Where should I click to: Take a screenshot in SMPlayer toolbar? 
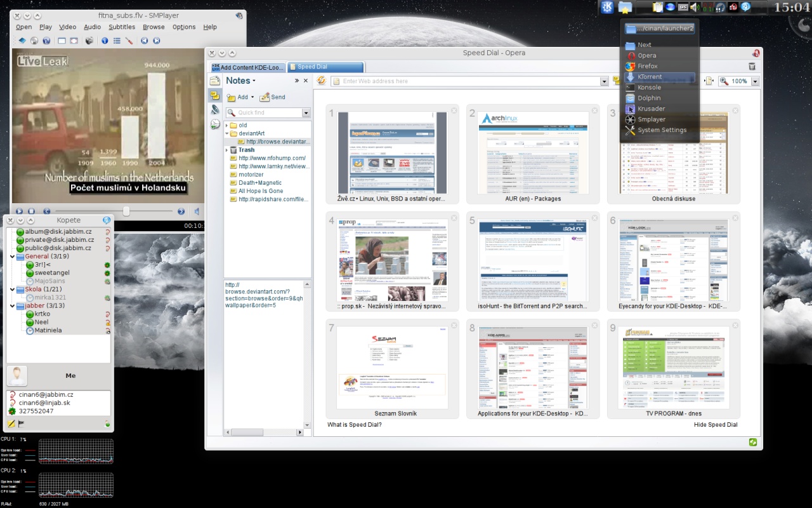(x=89, y=41)
